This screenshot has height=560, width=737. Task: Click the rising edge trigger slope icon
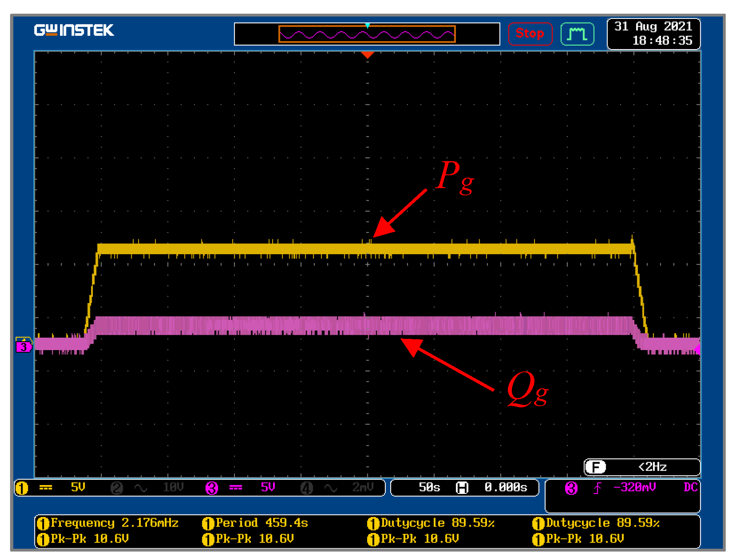597,488
